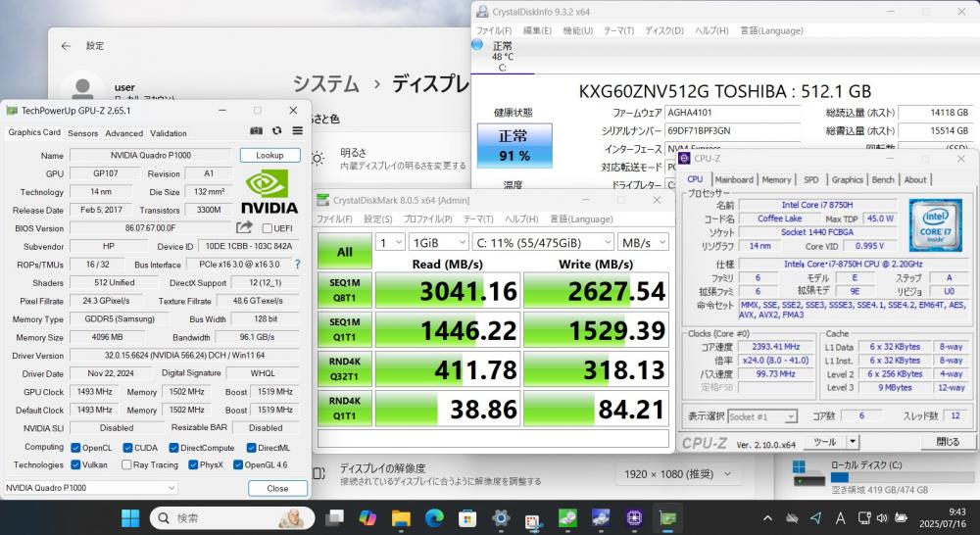980x535 pixels.
Task: Switch to the Sensors tab in GPU-Z
Action: click(x=82, y=133)
